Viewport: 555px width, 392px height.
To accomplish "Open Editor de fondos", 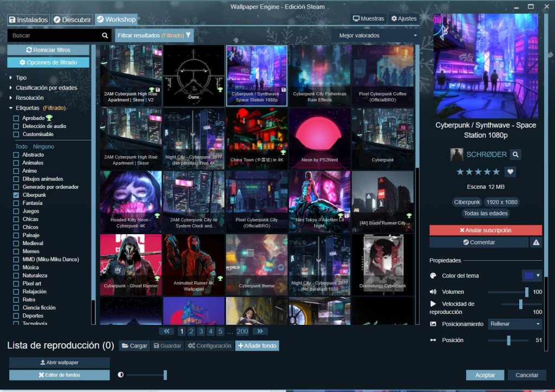I will point(60,375).
